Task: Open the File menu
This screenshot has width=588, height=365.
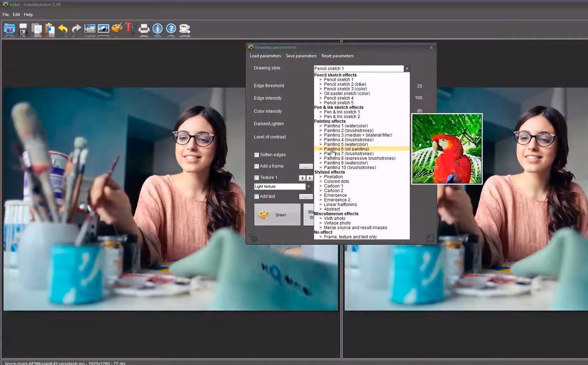Action: click(x=5, y=14)
